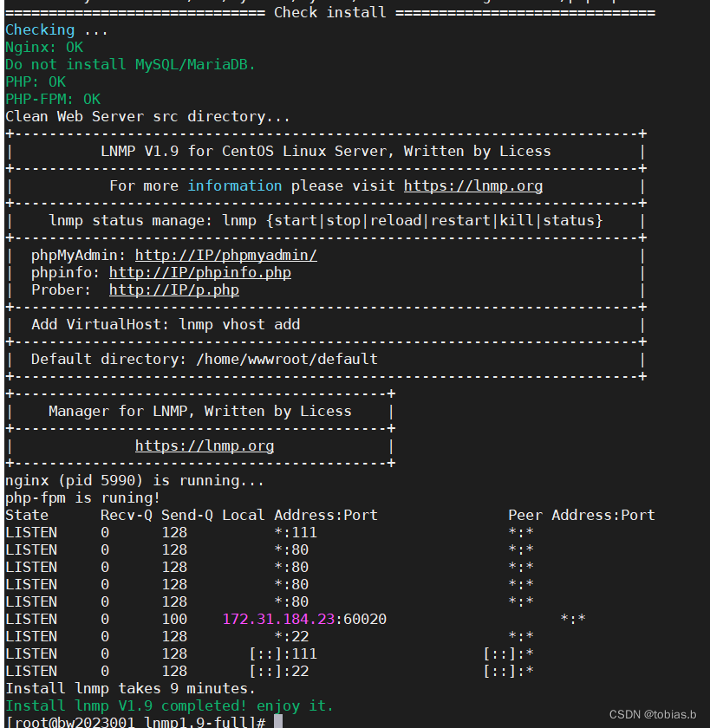Open the phpinfo URL http://IP/phpinfo.php
The height and width of the screenshot is (728, 710).
[200, 272]
